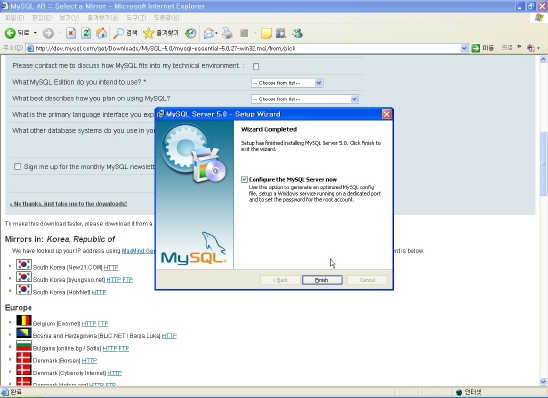The width and height of the screenshot is (548, 398).
Task: Click HTTP link for Bulgaria online.bg
Action: pyautogui.click(x=110, y=349)
